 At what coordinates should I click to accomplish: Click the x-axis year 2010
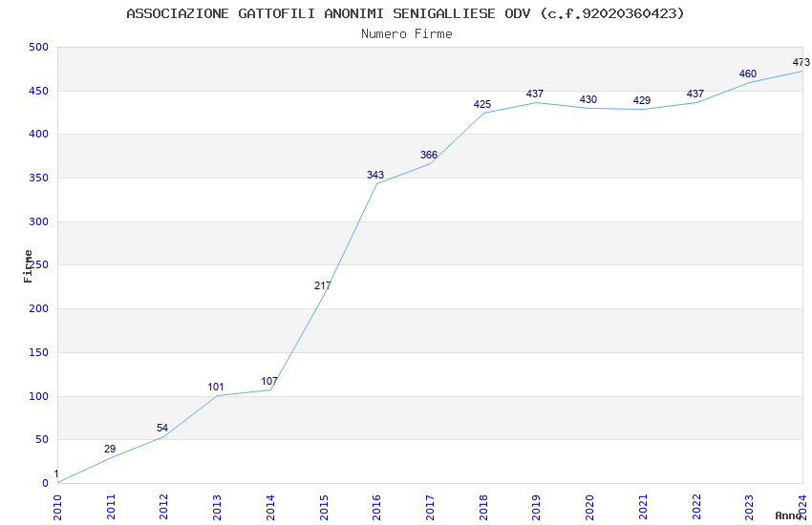(x=57, y=507)
